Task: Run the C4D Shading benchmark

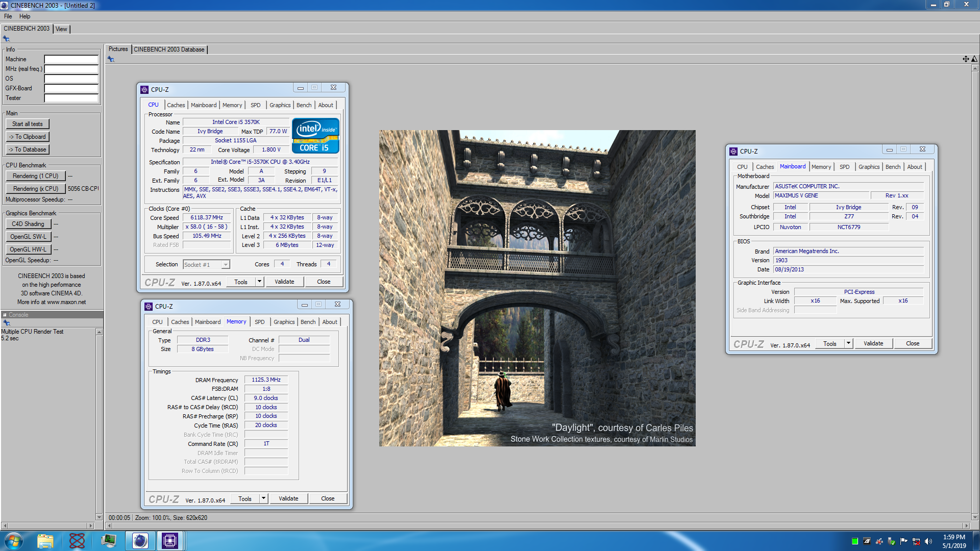Action: [x=28, y=224]
